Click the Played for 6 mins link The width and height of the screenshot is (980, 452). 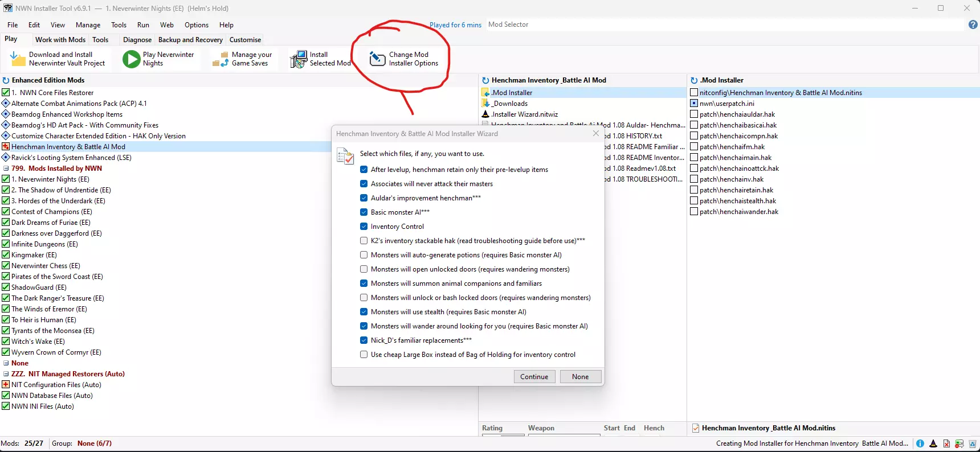(455, 25)
